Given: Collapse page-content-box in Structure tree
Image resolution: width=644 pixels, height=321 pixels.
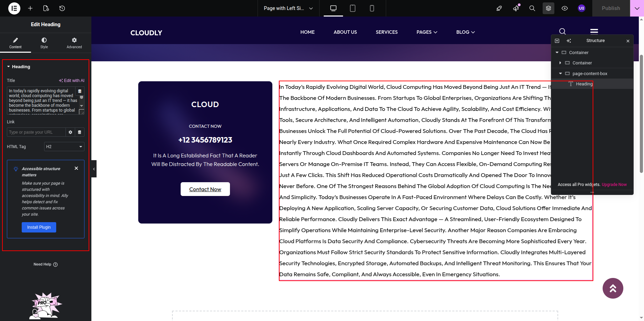Looking at the screenshot, I should point(560,73).
